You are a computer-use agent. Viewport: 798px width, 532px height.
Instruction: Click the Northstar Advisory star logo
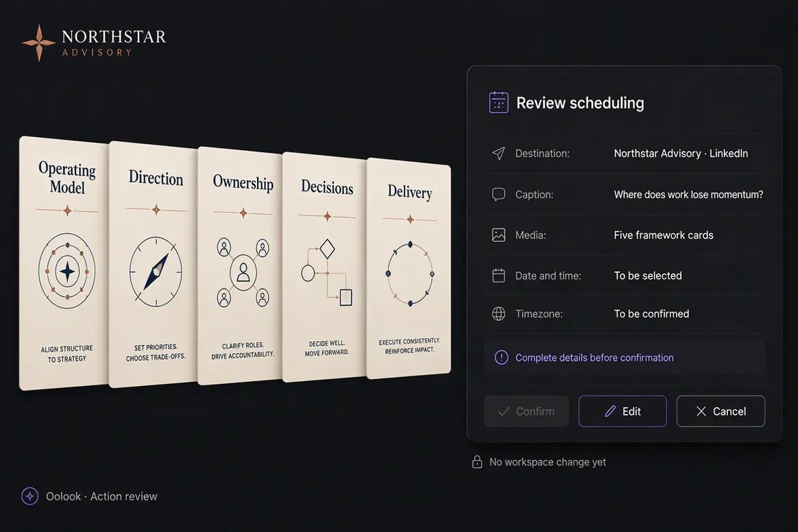point(38,43)
